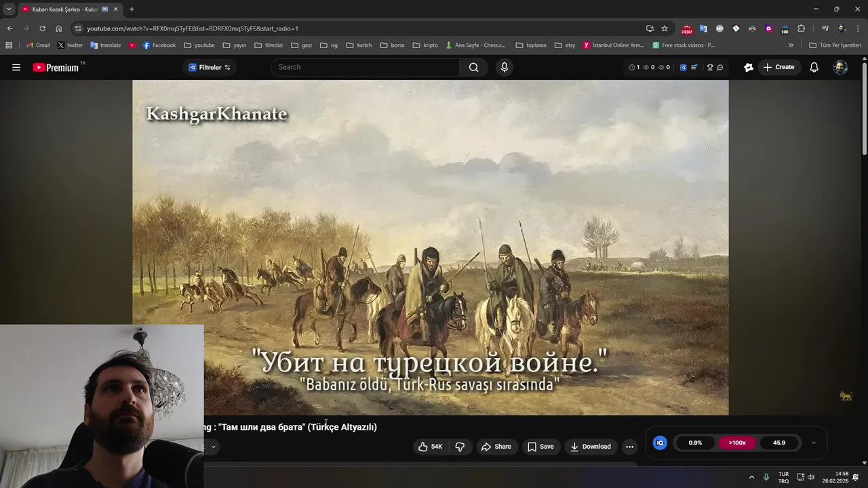Switch to the Kuban Kozak Şarkısı tab
This screenshot has width=868, height=488.
point(65,9)
